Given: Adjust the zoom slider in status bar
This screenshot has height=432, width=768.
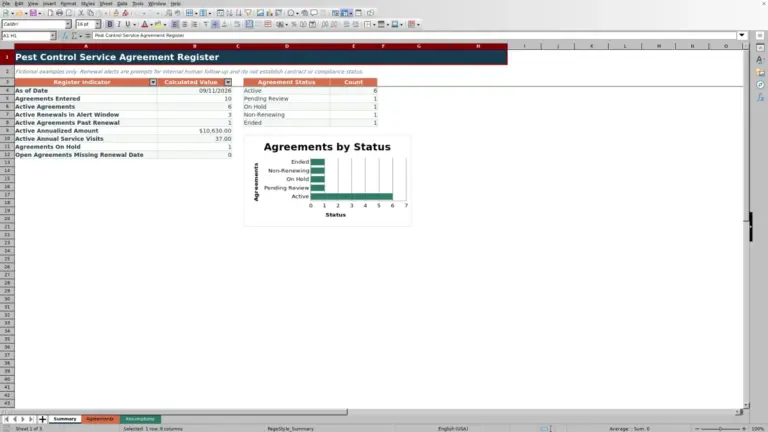Looking at the screenshot, I should 720,429.
